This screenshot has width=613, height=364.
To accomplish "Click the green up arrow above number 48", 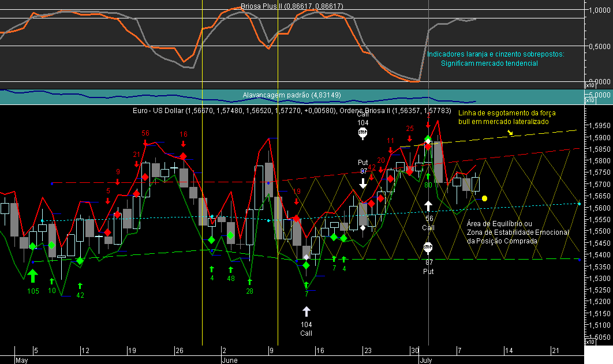I will [x=231, y=269].
